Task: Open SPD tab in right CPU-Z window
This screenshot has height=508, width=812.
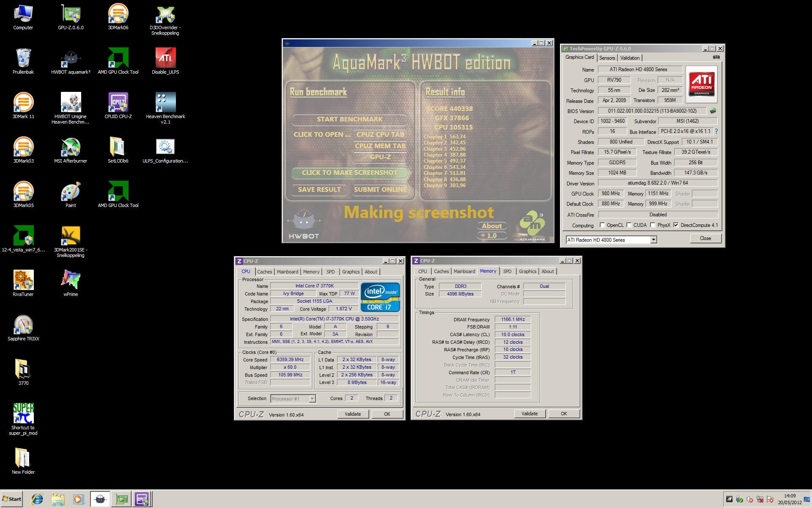Action: point(507,271)
